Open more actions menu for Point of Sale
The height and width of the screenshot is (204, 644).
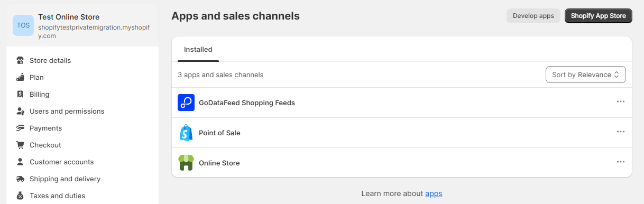click(x=621, y=132)
